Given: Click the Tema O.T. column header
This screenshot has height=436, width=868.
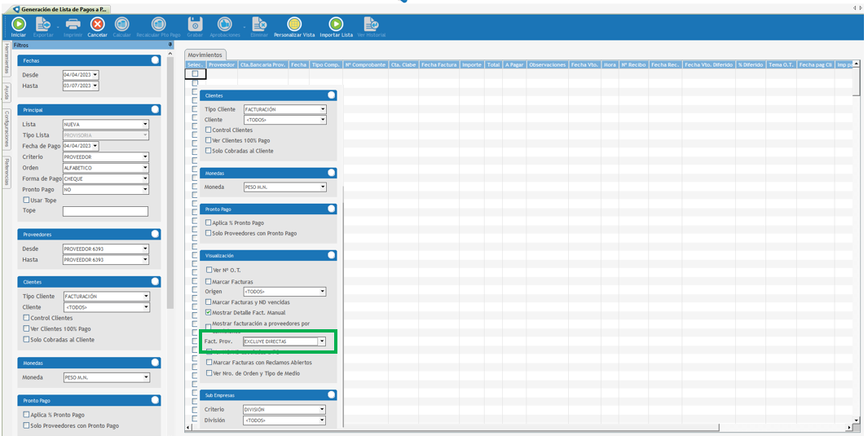Looking at the screenshot, I should (x=781, y=64).
